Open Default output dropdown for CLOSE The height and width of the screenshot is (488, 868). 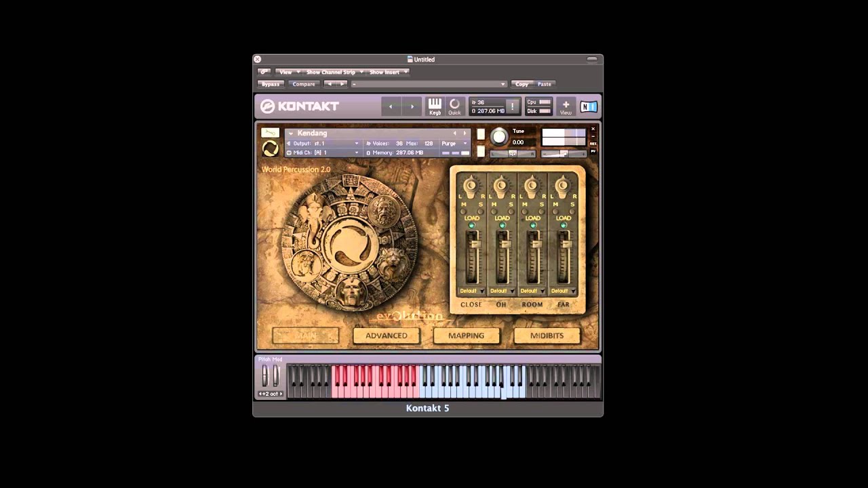[471, 291]
